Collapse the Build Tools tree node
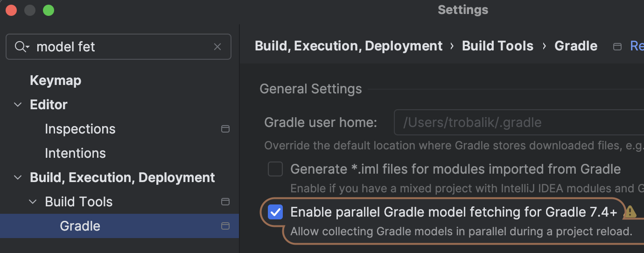 pos(33,202)
